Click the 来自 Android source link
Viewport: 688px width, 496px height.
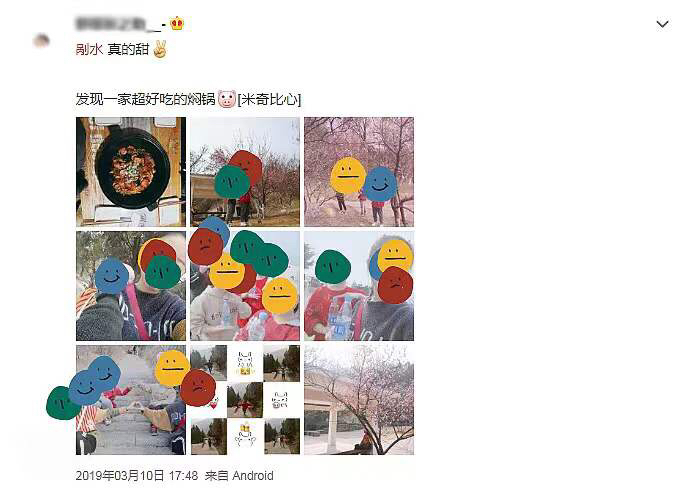(x=239, y=476)
